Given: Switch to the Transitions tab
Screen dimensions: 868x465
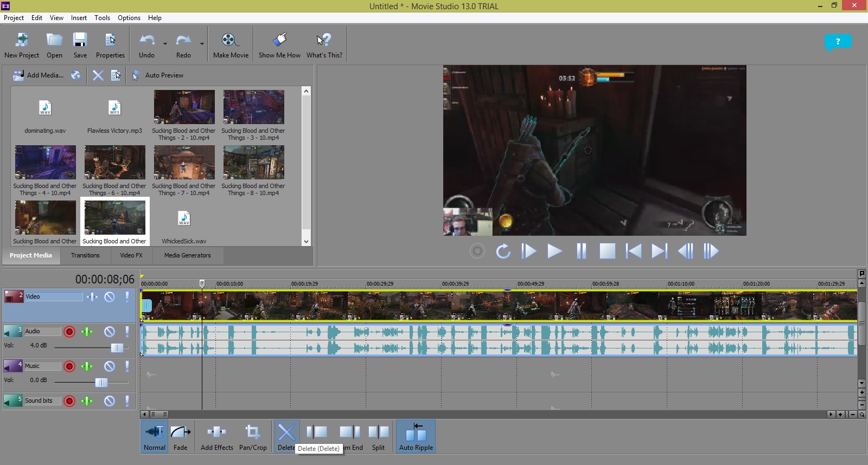Looking at the screenshot, I should (85, 255).
